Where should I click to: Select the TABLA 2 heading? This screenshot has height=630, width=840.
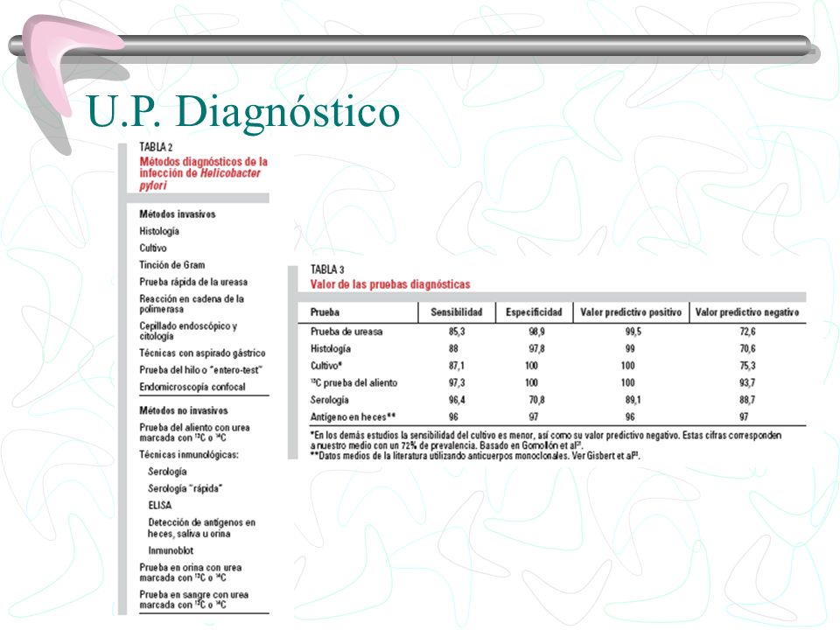(x=156, y=147)
